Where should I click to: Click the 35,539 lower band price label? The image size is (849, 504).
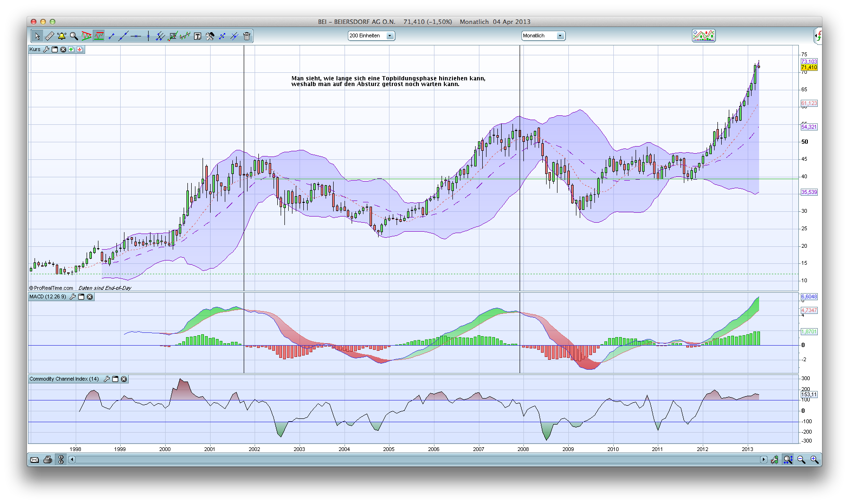[809, 192]
